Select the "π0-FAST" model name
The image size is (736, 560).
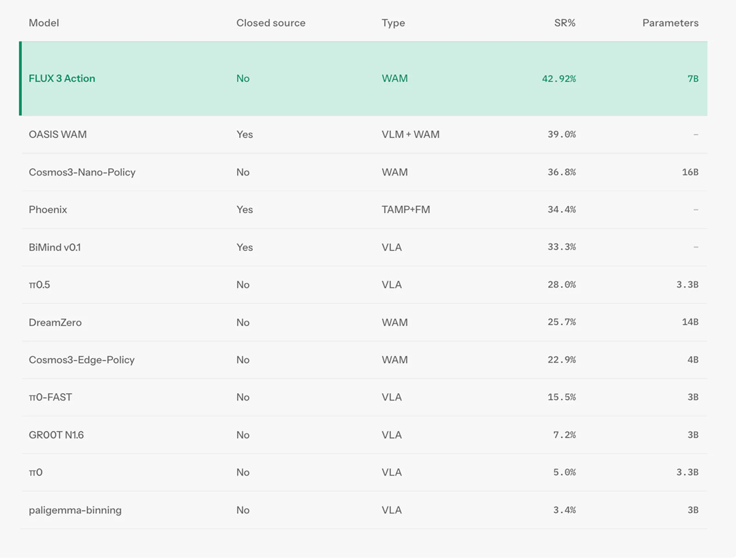(51, 397)
